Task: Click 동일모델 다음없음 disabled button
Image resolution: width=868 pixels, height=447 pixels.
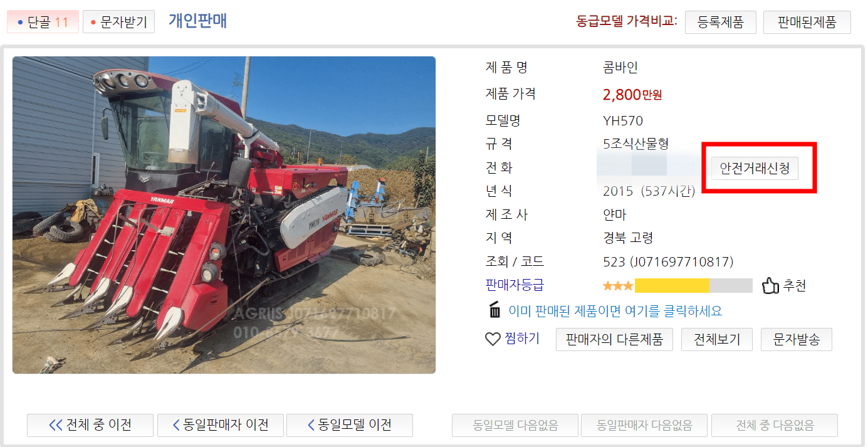Action: point(516,425)
